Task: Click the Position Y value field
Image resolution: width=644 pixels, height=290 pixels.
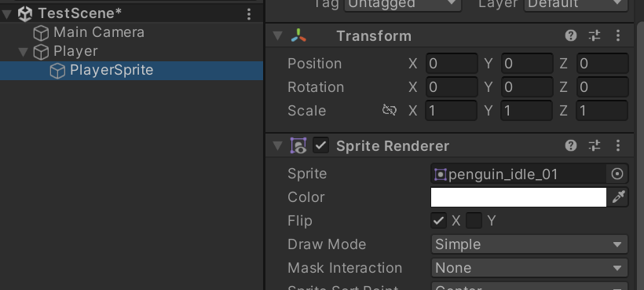Action: pos(527,64)
